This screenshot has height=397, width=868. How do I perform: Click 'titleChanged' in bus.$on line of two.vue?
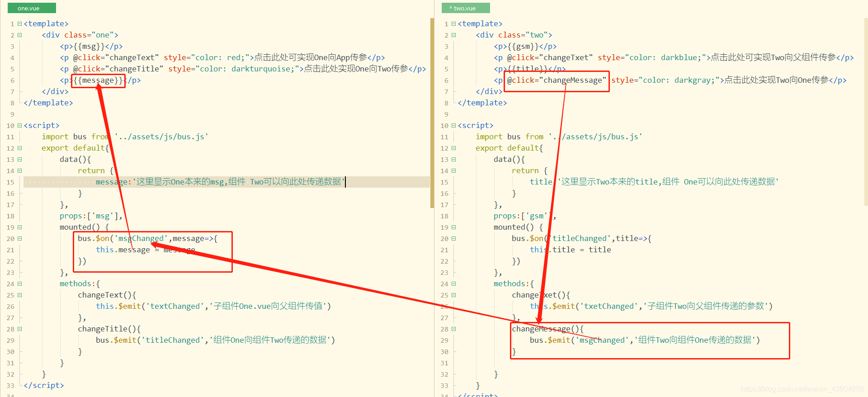580,238
